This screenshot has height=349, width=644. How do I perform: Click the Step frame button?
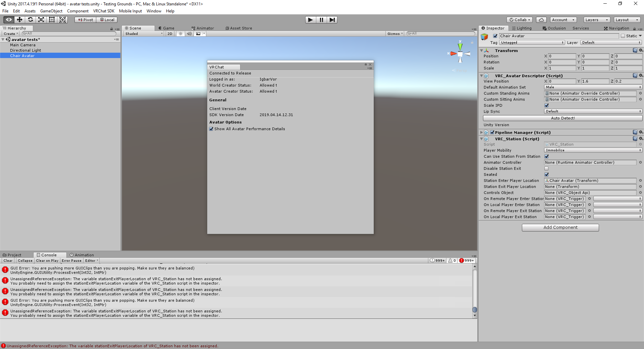tap(332, 20)
